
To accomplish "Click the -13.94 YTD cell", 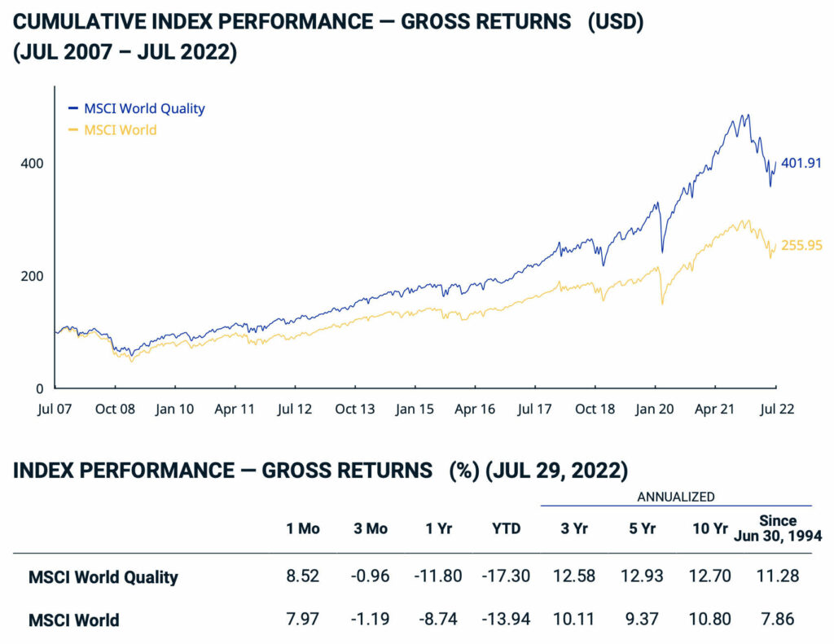I will pos(506,619).
